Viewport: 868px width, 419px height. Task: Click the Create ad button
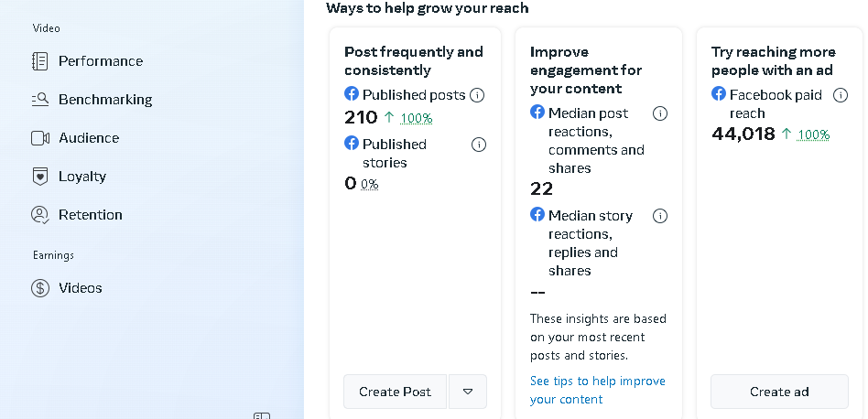coord(779,392)
